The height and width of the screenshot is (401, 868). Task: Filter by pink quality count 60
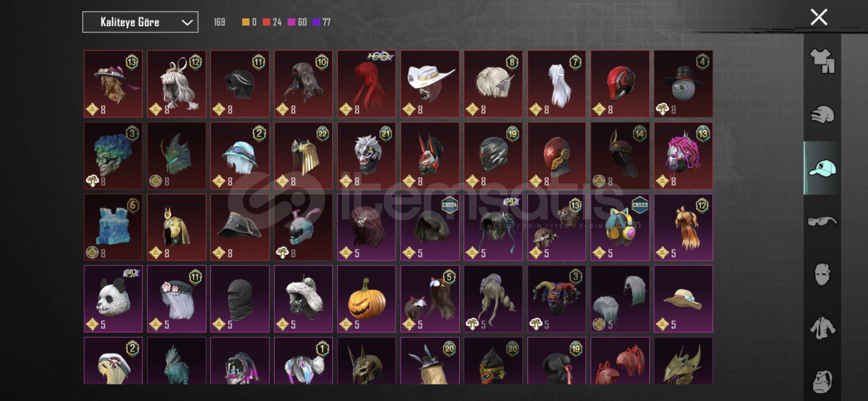[x=297, y=22]
